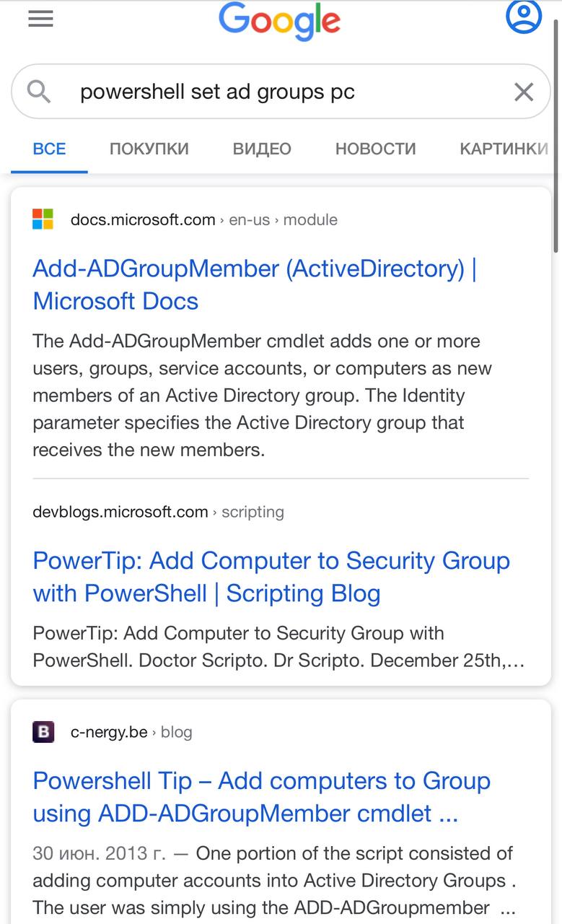Clear the search query with X
The image size is (562, 924).
click(524, 92)
